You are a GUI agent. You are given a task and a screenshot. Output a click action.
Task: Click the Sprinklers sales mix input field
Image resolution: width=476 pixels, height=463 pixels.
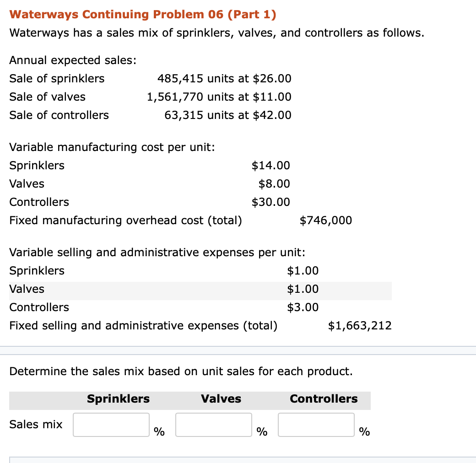click(x=111, y=425)
